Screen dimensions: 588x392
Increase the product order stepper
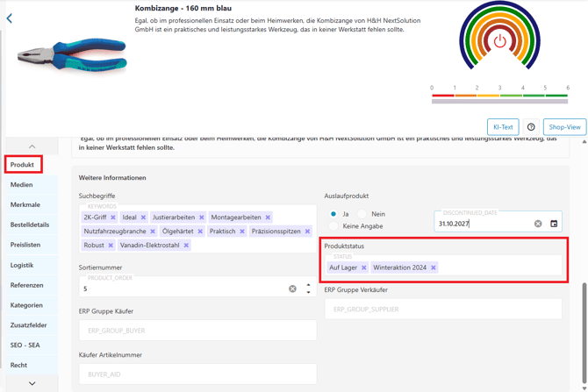308,284
